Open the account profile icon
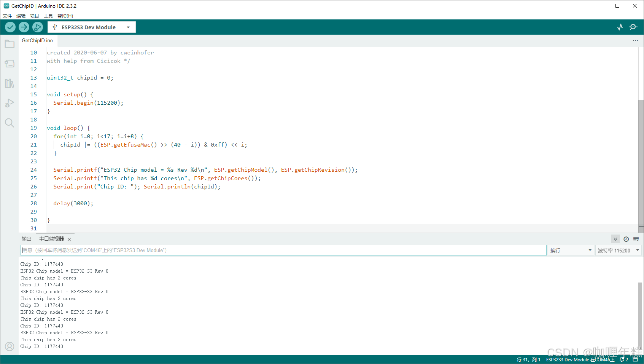Image resolution: width=644 pixels, height=364 pixels. (10, 346)
